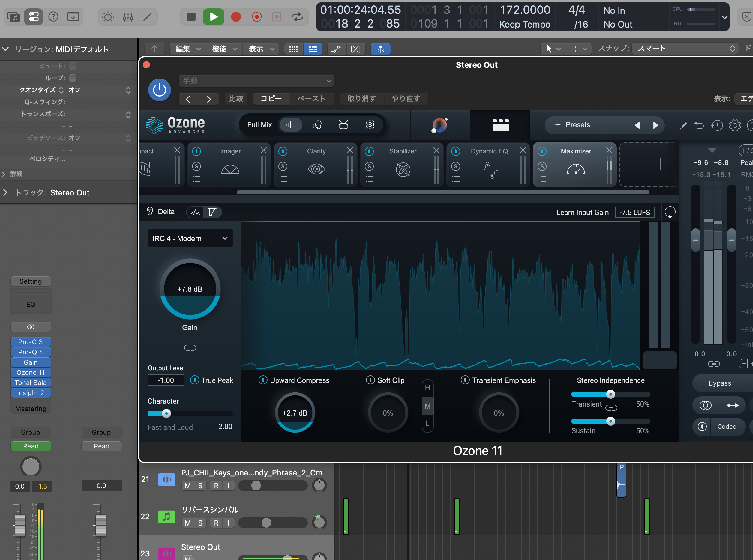The image size is (753, 560).
Task: Open the Ozone settings gear icon
Action: (x=735, y=125)
